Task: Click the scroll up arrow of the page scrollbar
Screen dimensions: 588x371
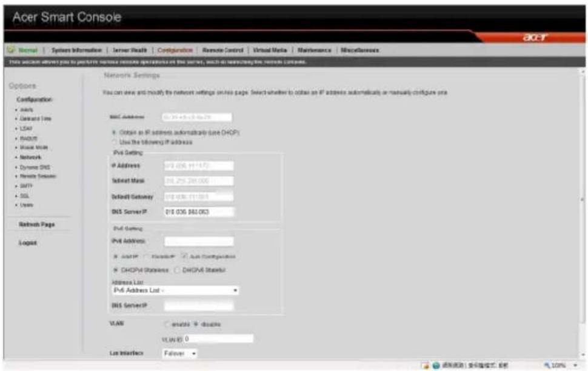Action: tap(583, 72)
